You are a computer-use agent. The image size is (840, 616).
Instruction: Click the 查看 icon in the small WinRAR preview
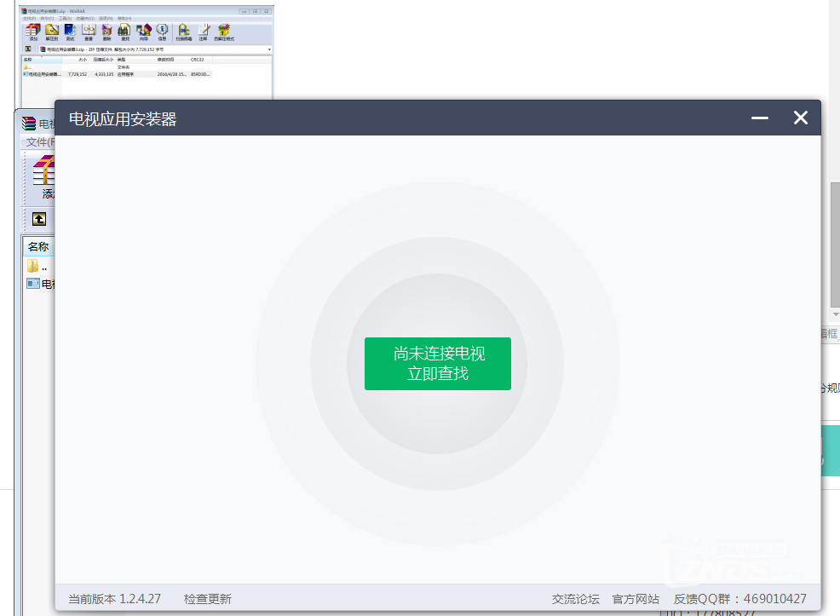pos(89,32)
